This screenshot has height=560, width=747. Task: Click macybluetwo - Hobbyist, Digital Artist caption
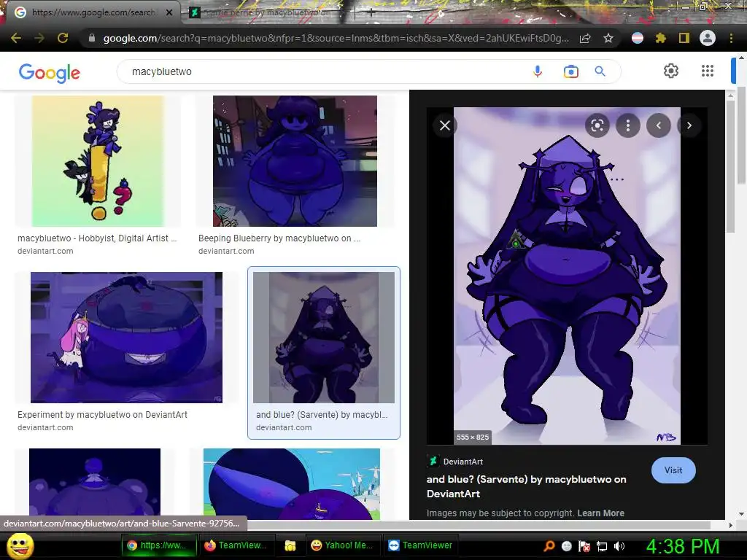[97, 238]
